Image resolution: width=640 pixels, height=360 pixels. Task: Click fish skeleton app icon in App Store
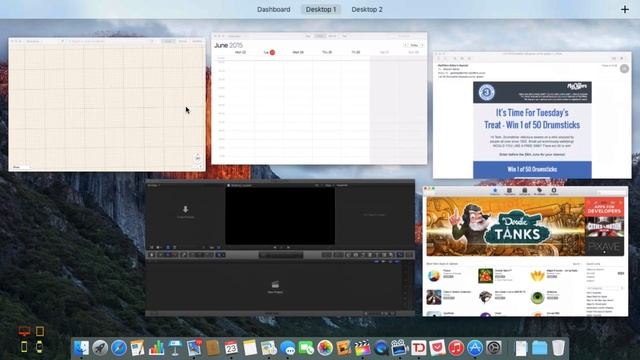point(485,297)
